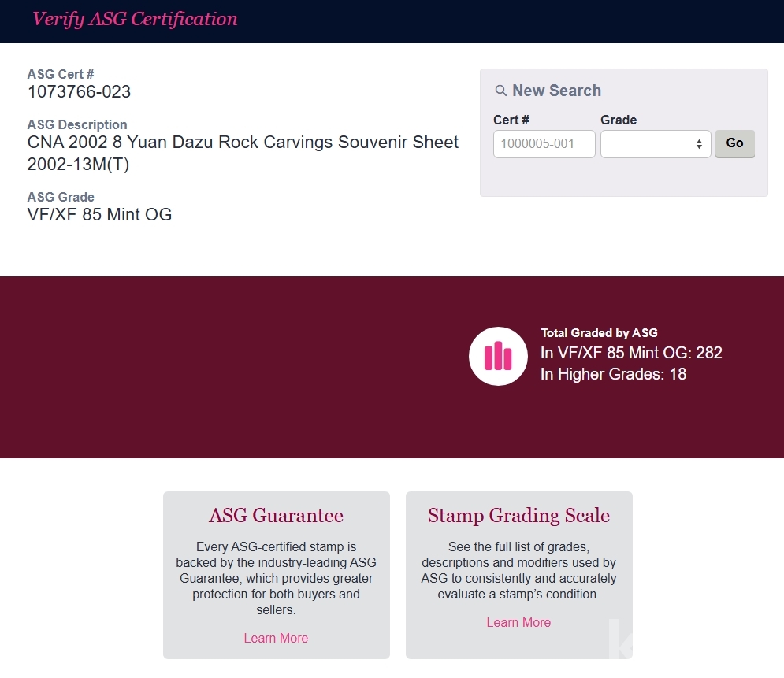
Task: Click the Grade label above the dropdown
Action: pos(619,120)
